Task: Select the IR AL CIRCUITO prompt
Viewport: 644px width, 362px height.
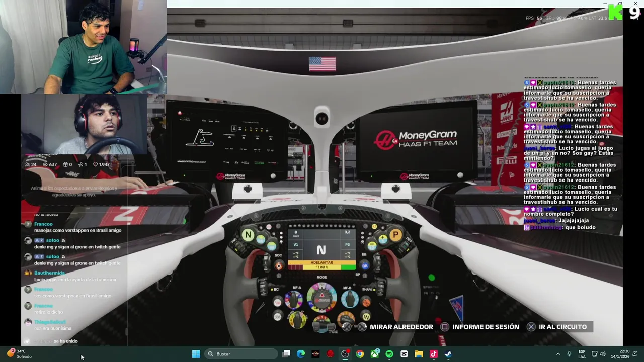Action: (562, 327)
